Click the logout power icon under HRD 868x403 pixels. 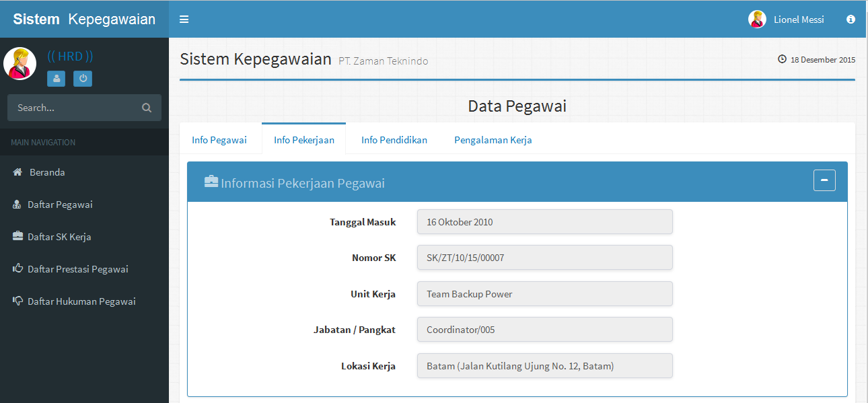click(82, 79)
